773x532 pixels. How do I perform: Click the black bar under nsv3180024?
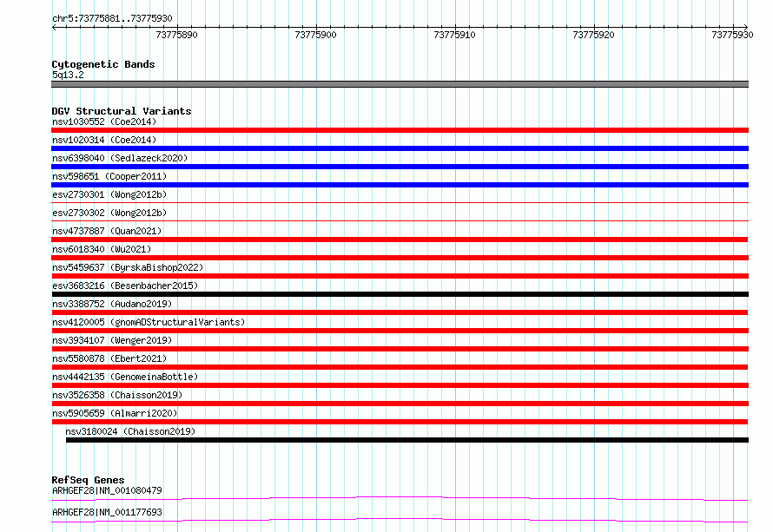click(x=407, y=440)
